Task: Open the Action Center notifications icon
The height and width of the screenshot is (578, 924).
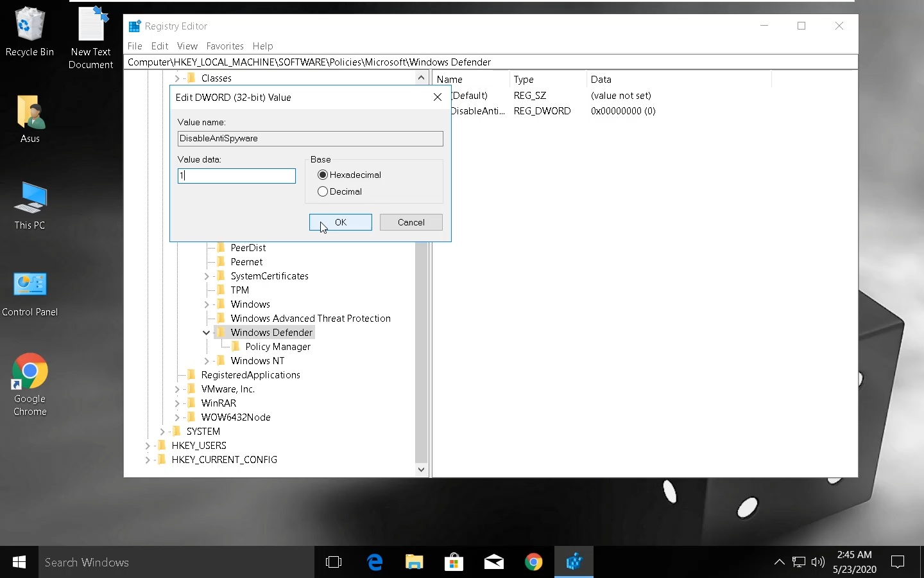Action: tap(898, 562)
